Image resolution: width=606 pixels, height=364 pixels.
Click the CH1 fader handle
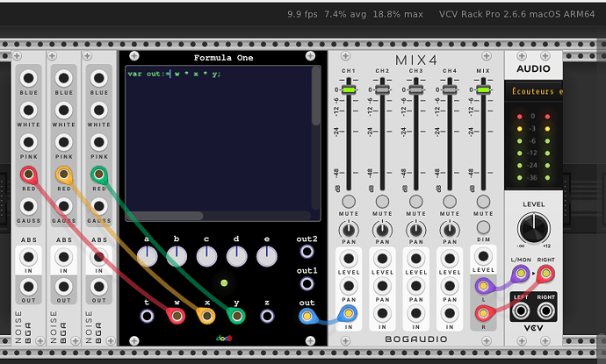coord(349,89)
